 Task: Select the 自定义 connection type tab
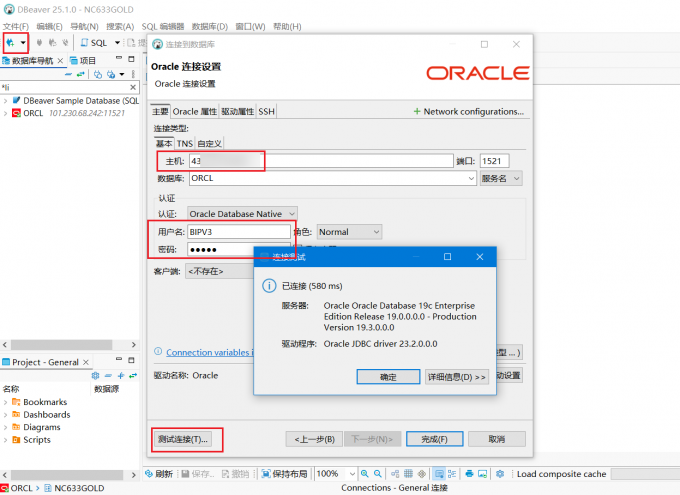[x=209, y=144]
